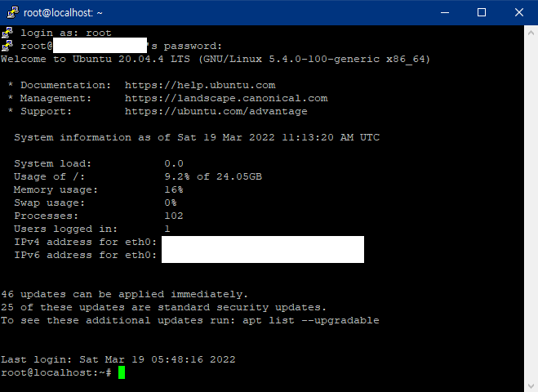Click the PuTTY icon beside the password prompt
538x392 pixels.
(7, 46)
